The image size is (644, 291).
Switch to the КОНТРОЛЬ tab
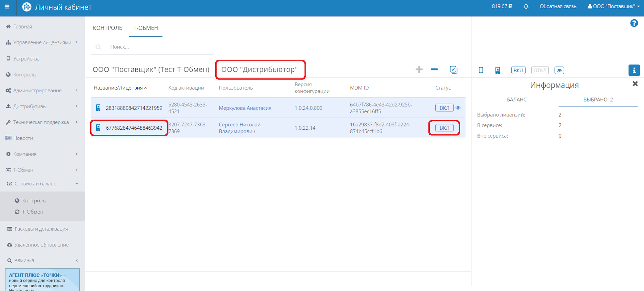tap(108, 28)
